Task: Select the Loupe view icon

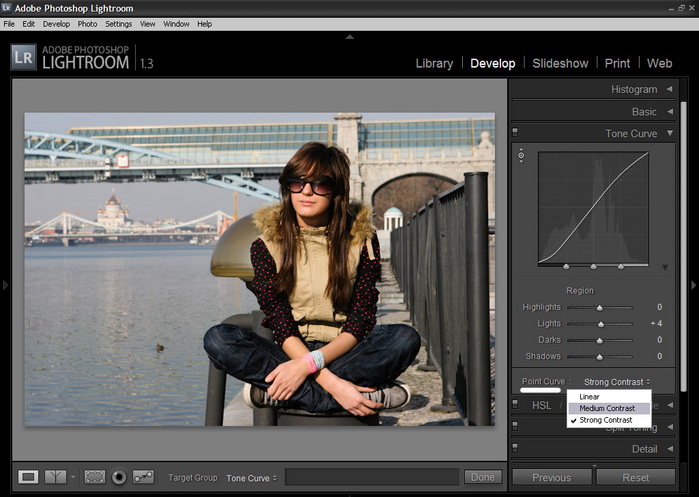Action: click(28, 477)
